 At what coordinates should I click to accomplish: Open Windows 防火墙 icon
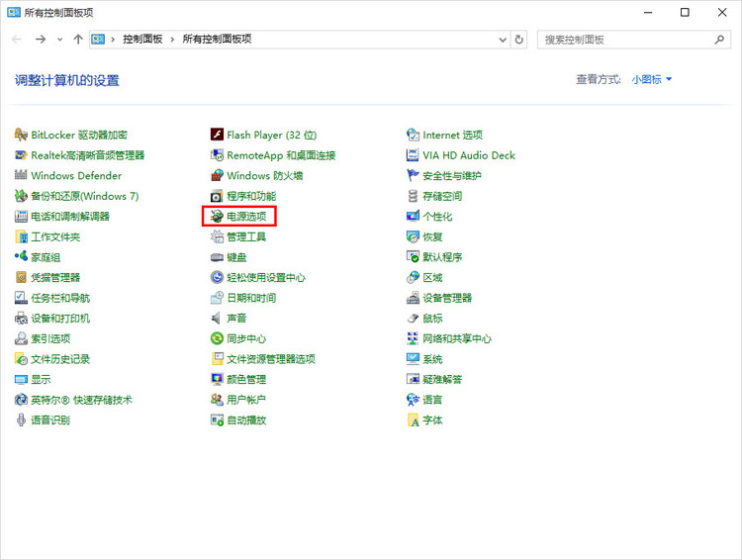[x=217, y=176]
